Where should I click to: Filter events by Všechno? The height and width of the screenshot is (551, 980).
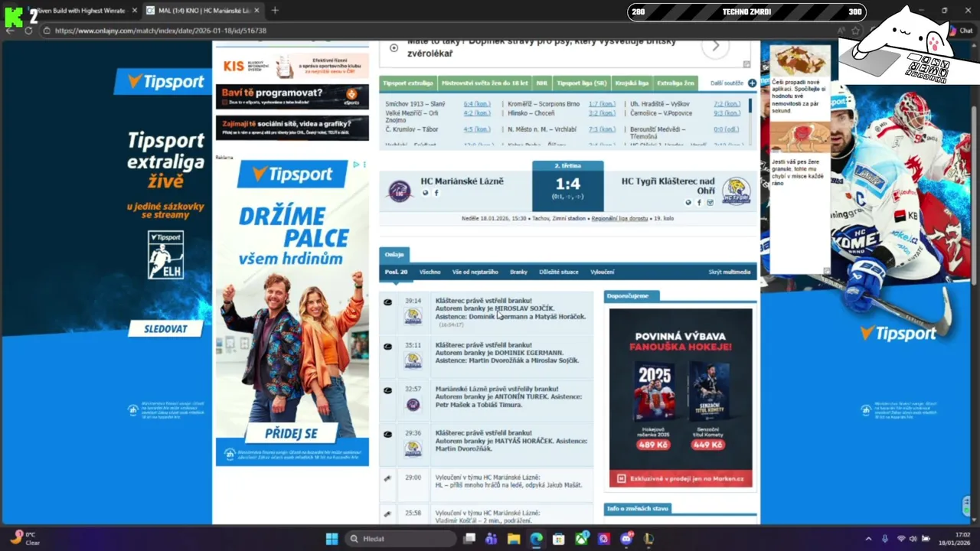coord(430,272)
